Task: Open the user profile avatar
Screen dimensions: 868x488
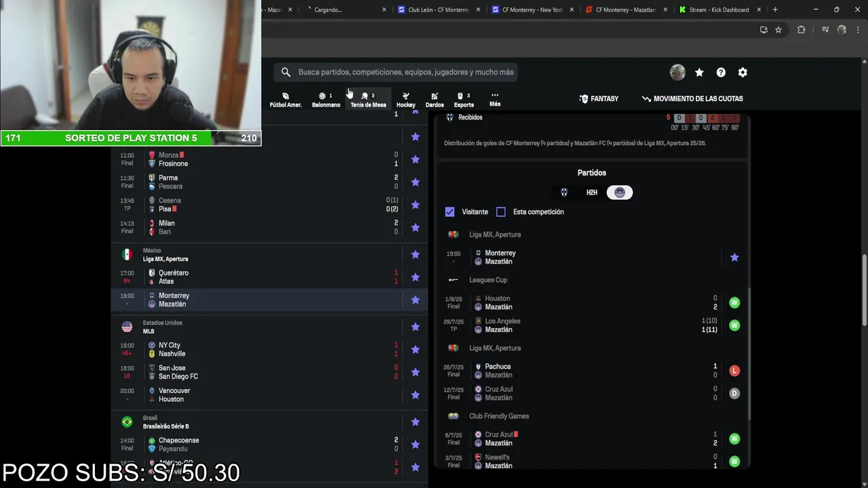Action: point(677,73)
